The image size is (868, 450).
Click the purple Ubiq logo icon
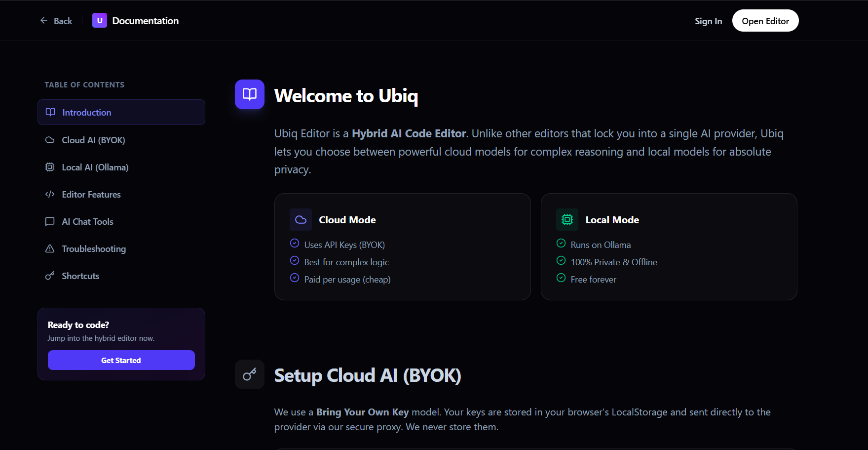100,20
